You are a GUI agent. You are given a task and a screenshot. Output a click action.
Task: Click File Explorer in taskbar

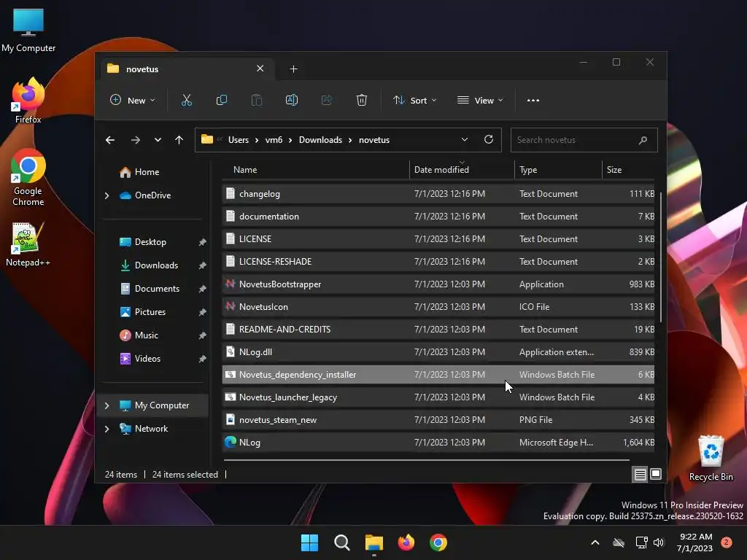tap(374, 542)
